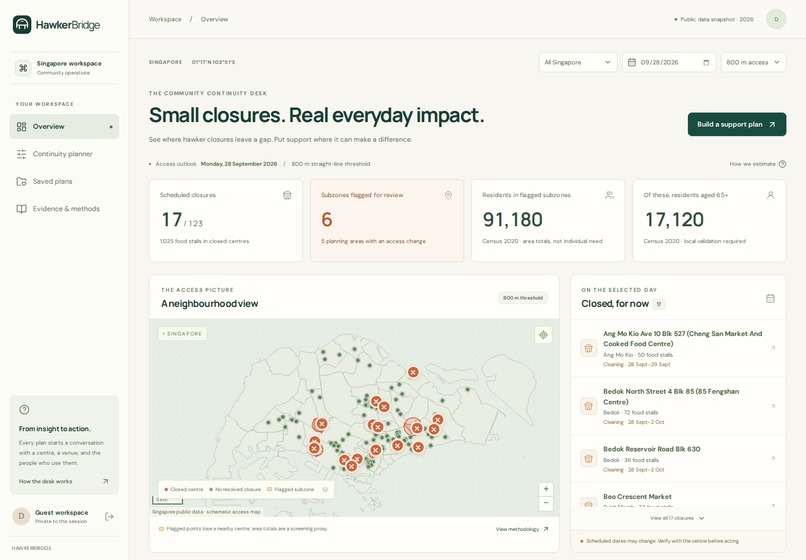Screen dimensions: 806x560
Task: Click arrow icon on Ang Mo Kio Ave 10 row
Action: 773,348
